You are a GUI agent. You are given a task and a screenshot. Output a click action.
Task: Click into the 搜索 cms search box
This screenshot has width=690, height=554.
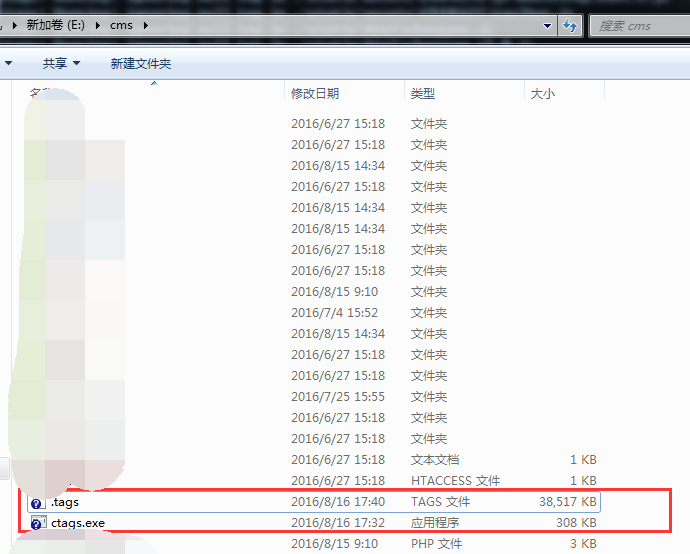[x=638, y=26]
